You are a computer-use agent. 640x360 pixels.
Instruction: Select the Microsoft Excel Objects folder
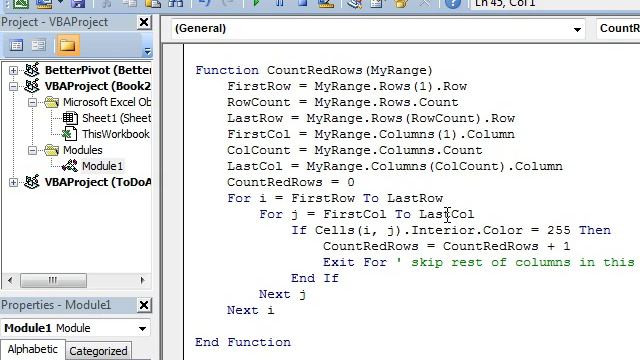(107, 102)
